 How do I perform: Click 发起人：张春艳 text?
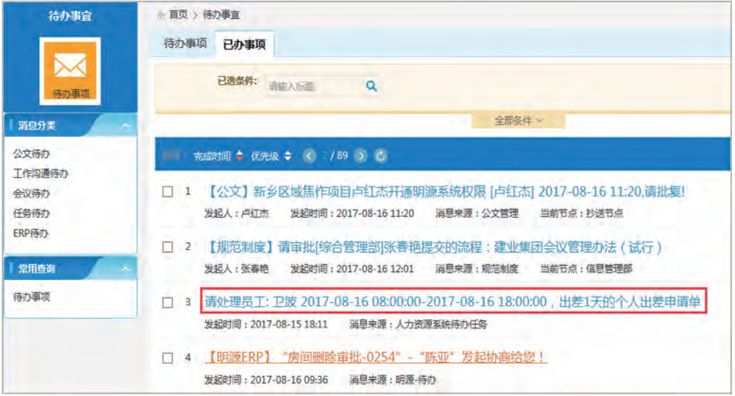tap(237, 269)
